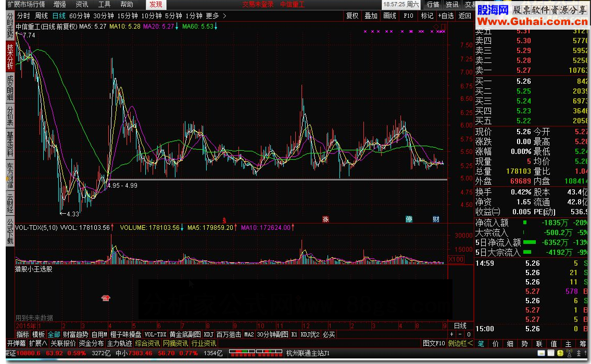
Task: Click the MA20 down arrow indicator
Action: tap(177, 27)
